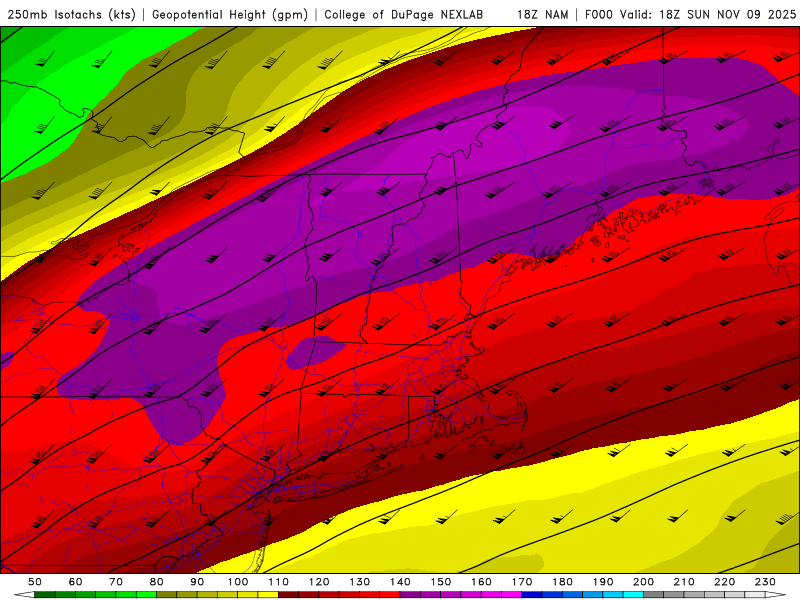Image resolution: width=800 pixels, height=600 pixels.
Task: Click the "250mb Isotachs (kts)" title text
Action: pyautogui.click(x=72, y=15)
